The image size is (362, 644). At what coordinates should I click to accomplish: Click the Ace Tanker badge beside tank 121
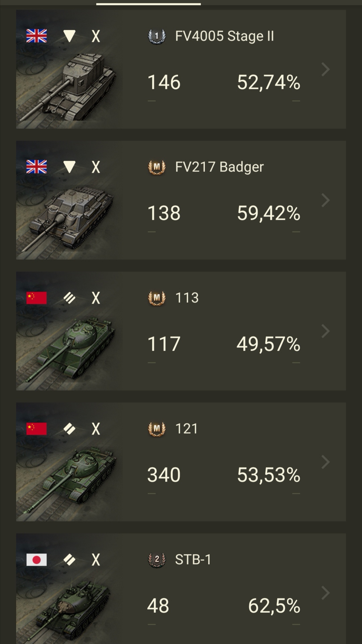click(x=157, y=429)
